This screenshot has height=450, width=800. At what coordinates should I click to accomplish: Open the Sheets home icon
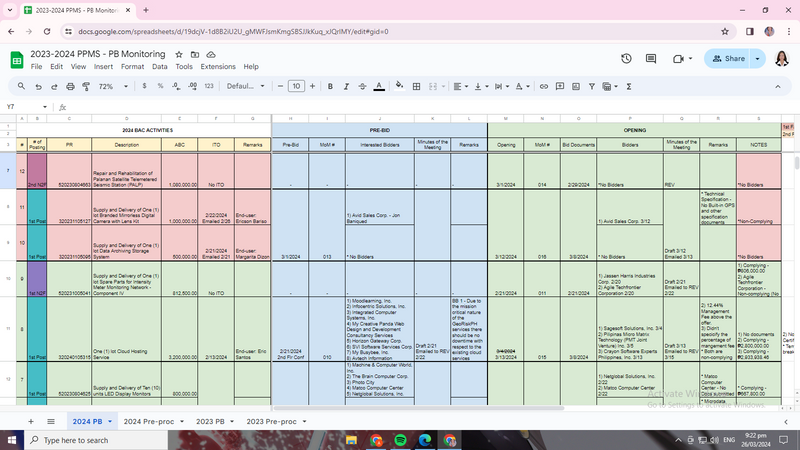coord(17,60)
